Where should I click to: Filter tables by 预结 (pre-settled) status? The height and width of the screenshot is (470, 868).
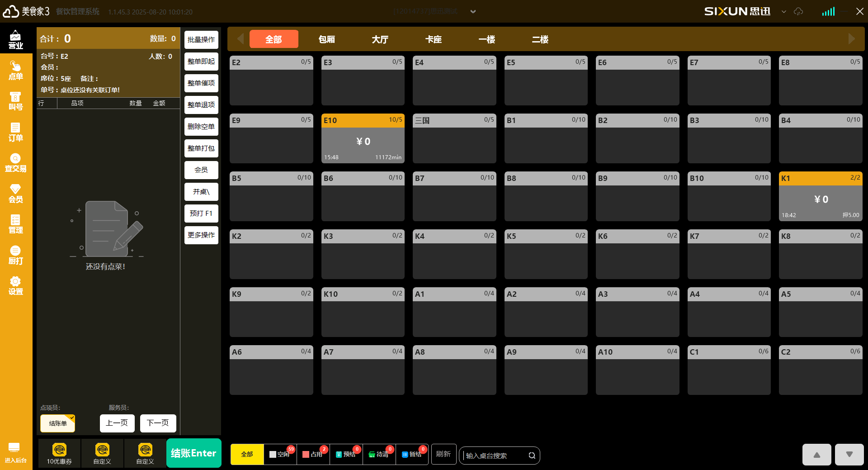tap(346, 454)
